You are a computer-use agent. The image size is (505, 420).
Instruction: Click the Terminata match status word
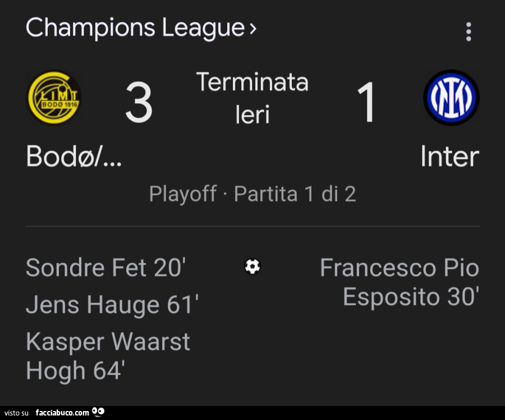252,83
